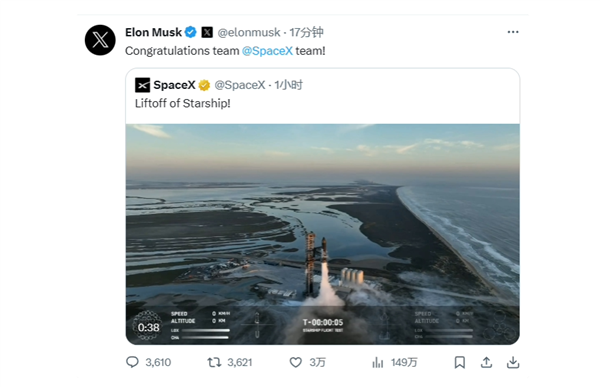Click the X affiliation badge next to name
Viewport: 600px width, 387px height.
(x=207, y=32)
